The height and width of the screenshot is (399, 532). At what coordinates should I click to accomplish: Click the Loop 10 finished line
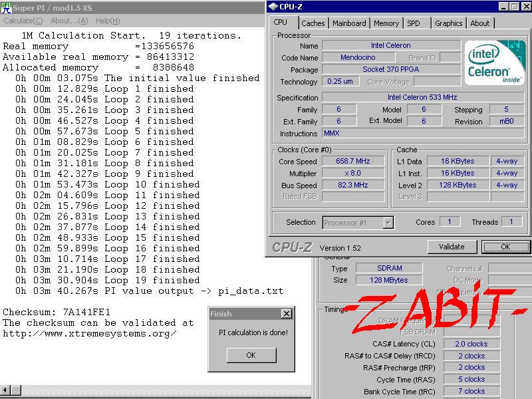[x=108, y=185]
